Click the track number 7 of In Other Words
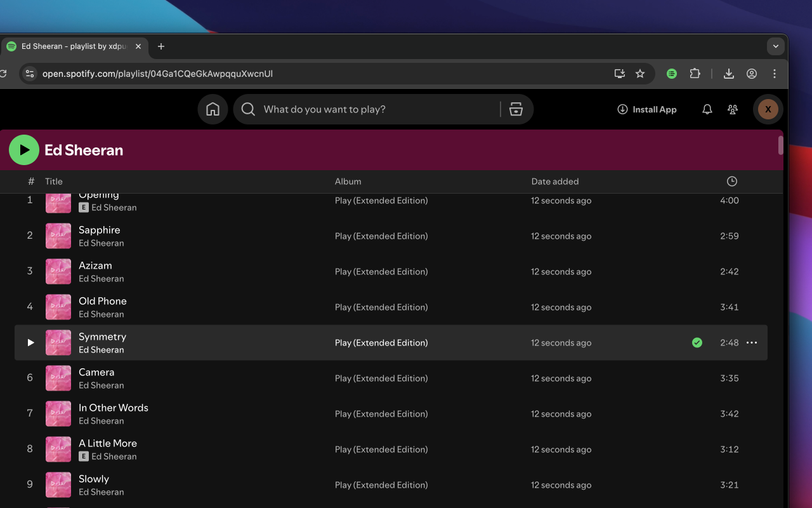This screenshot has width=812, height=508. click(x=30, y=413)
